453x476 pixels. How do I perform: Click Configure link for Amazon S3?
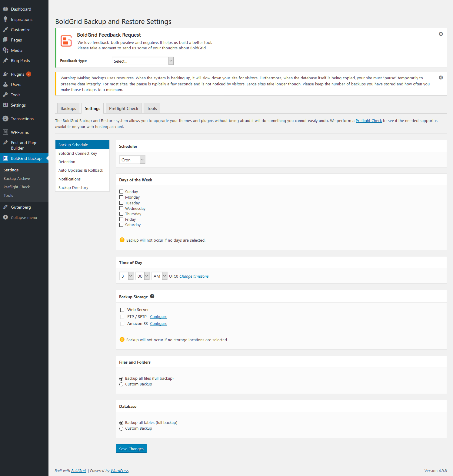click(x=158, y=323)
